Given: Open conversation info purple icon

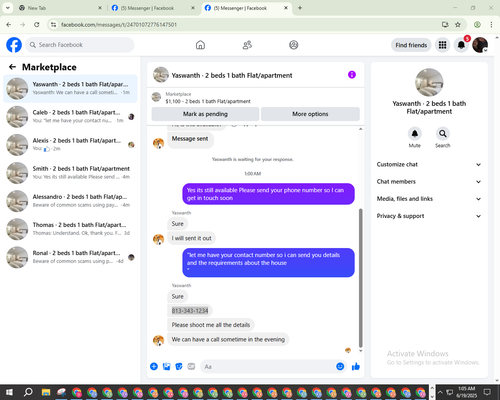Looking at the screenshot, I should [352, 75].
